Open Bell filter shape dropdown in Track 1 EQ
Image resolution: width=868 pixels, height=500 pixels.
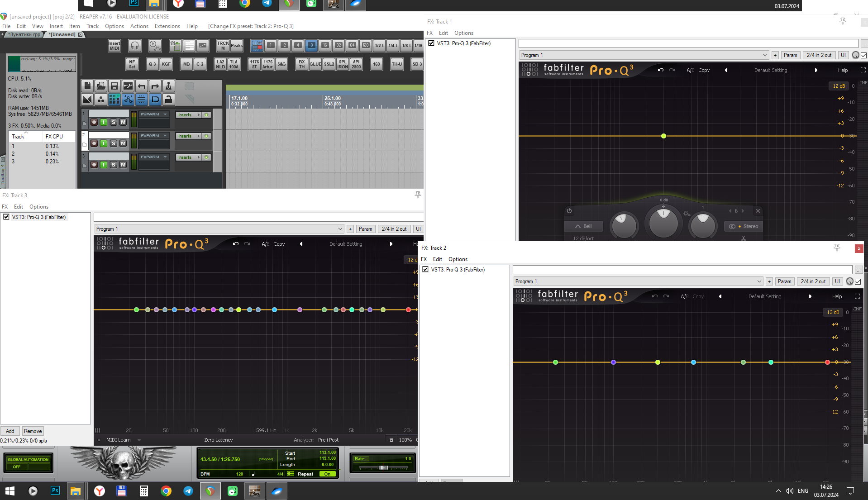coord(583,226)
